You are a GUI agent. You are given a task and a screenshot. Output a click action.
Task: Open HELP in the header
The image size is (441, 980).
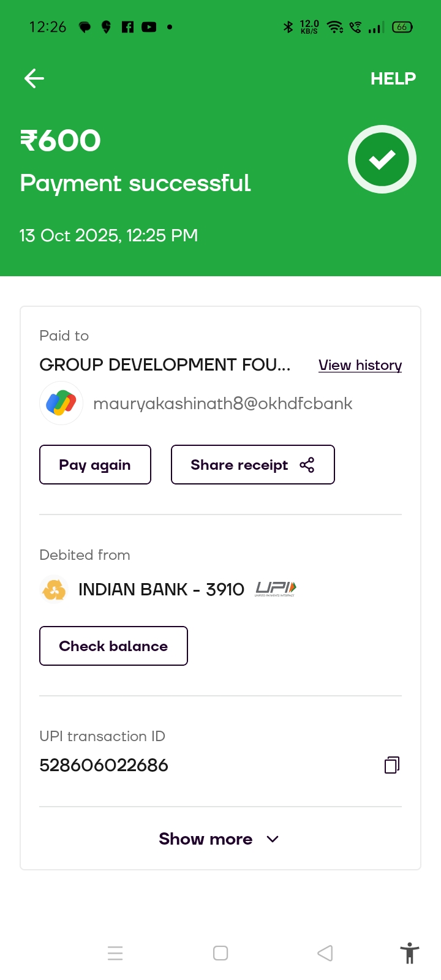(393, 78)
